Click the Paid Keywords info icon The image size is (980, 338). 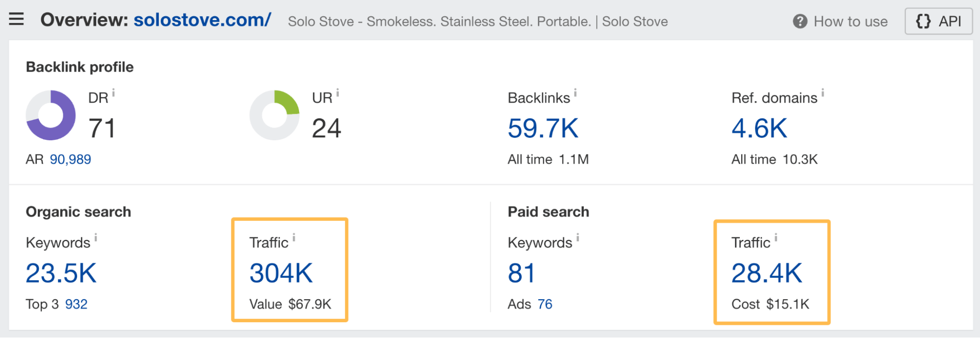pos(578,237)
